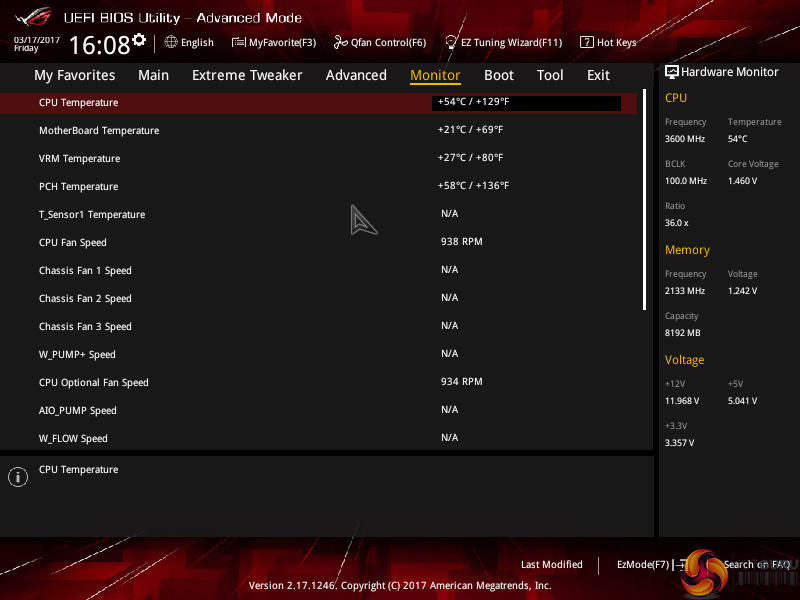The height and width of the screenshot is (600, 800).
Task: Click the Hardware Monitor display icon
Action: point(671,71)
